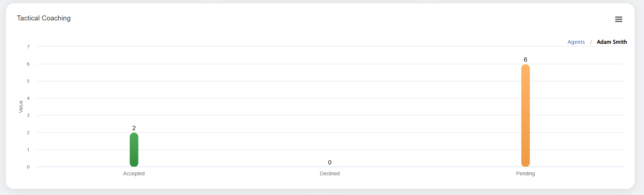Image resolution: width=644 pixels, height=195 pixels.
Task: Click the y-axis tick label 1
Action: coord(28,150)
